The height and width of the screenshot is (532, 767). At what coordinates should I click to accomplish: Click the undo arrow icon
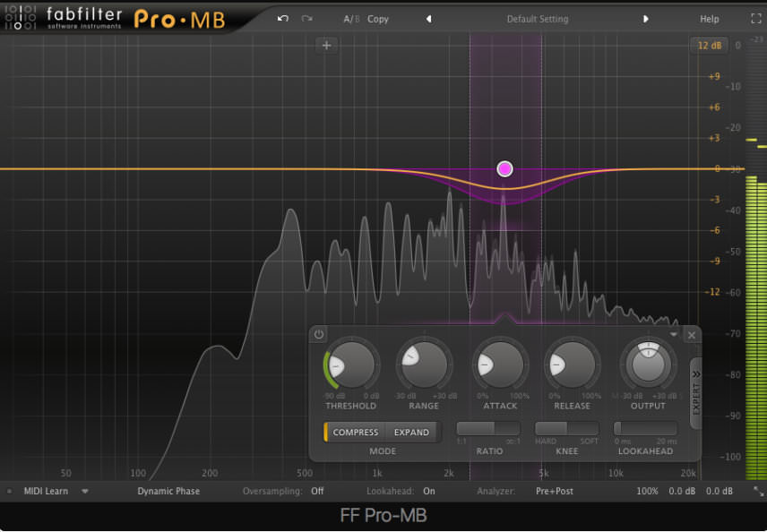click(x=283, y=19)
